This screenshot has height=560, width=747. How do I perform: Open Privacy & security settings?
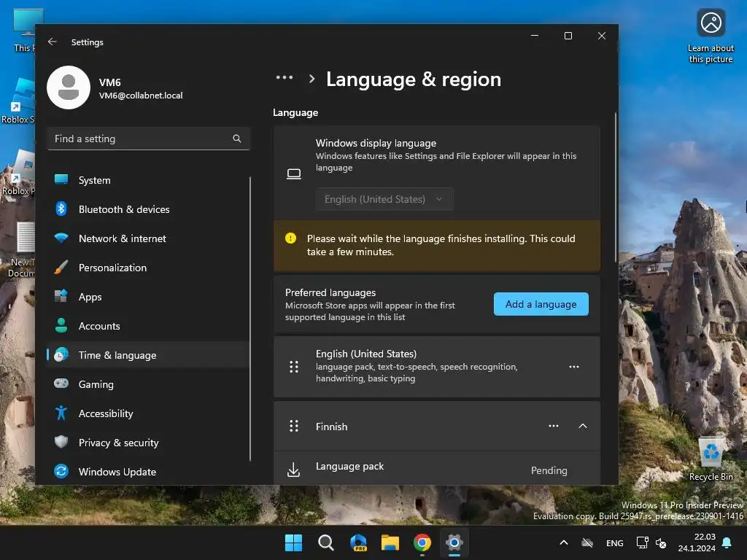[x=147, y=443]
